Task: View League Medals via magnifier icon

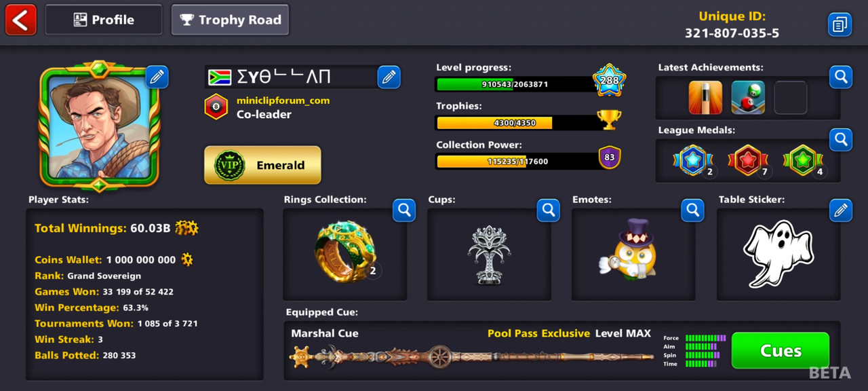Action: coord(841,140)
